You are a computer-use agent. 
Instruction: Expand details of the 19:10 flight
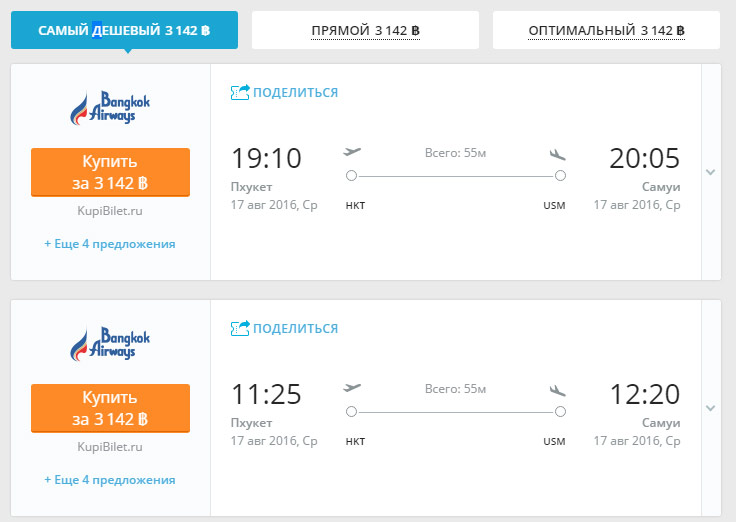(x=711, y=172)
